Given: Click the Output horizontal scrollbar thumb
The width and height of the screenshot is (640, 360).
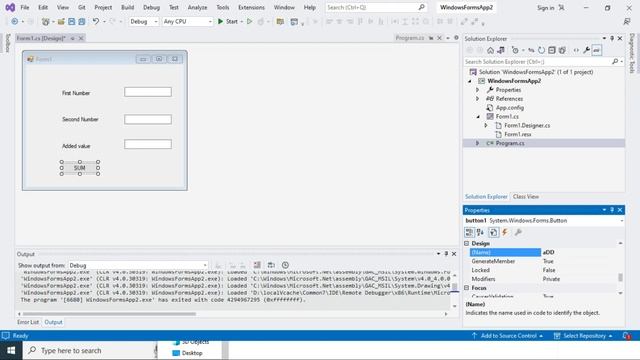Looking at the screenshot, I should click(x=109, y=314).
